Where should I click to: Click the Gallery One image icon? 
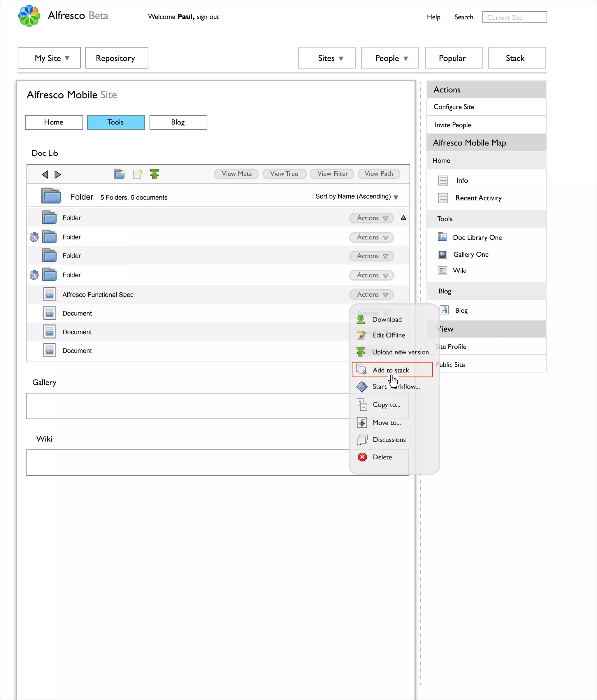point(442,254)
